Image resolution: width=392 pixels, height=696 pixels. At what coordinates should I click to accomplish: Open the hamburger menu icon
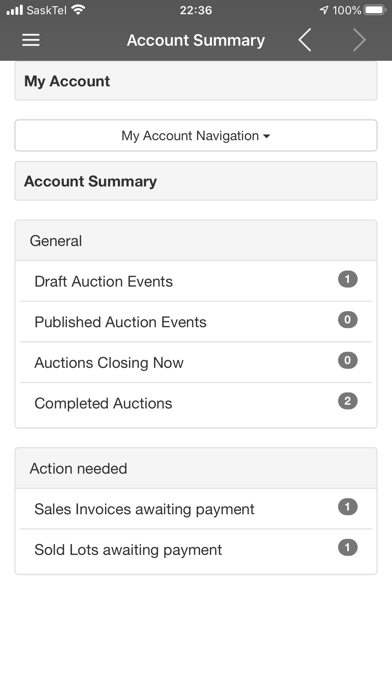tap(31, 40)
